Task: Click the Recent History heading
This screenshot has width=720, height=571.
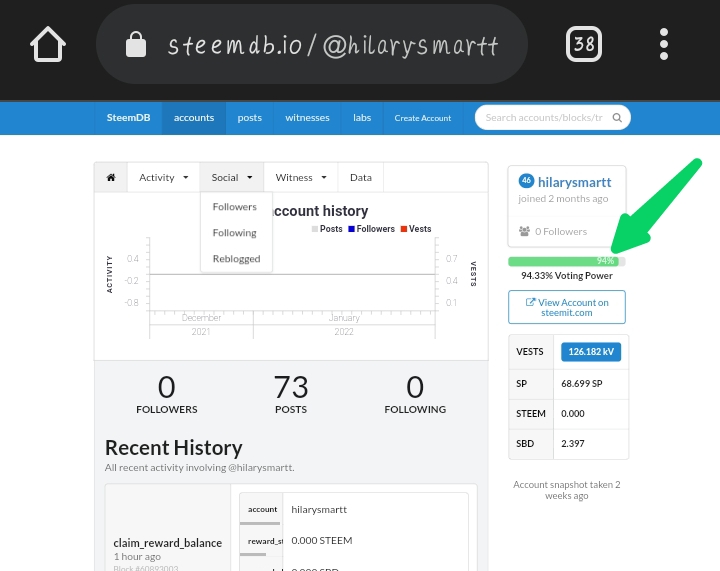Action: click(x=174, y=448)
